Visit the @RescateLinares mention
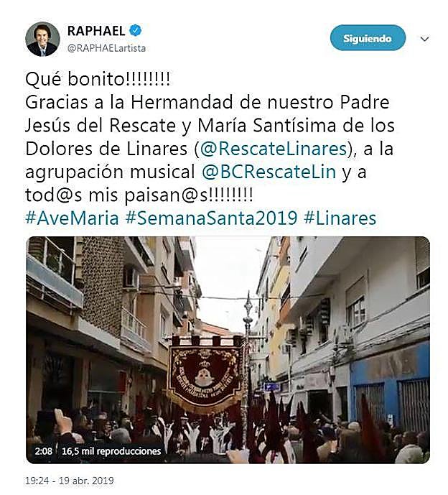 [274, 149]
